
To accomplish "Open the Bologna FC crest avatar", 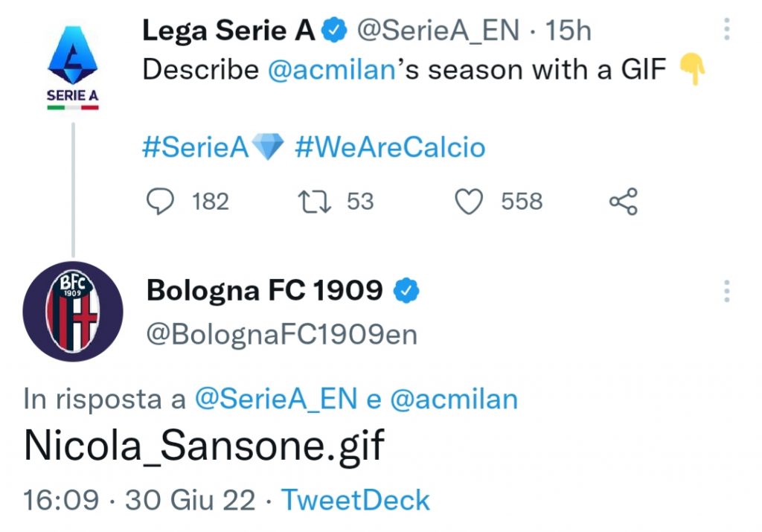I will tap(72, 313).
